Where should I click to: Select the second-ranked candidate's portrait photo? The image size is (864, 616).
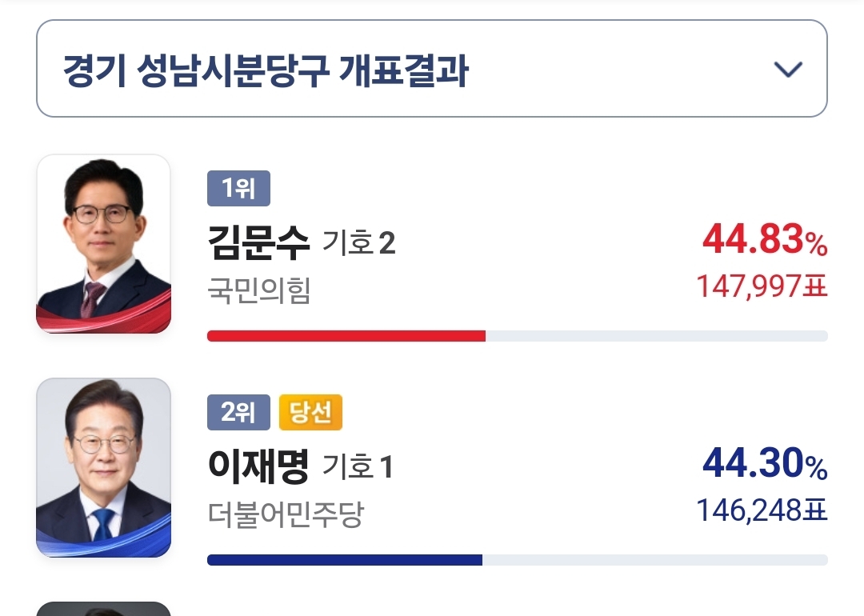pos(103,468)
